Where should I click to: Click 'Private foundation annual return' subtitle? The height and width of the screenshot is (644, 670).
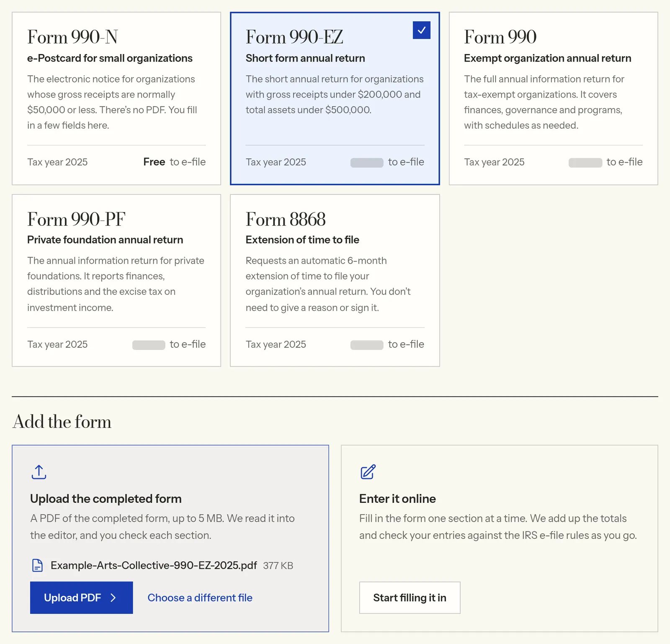coord(105,240)
